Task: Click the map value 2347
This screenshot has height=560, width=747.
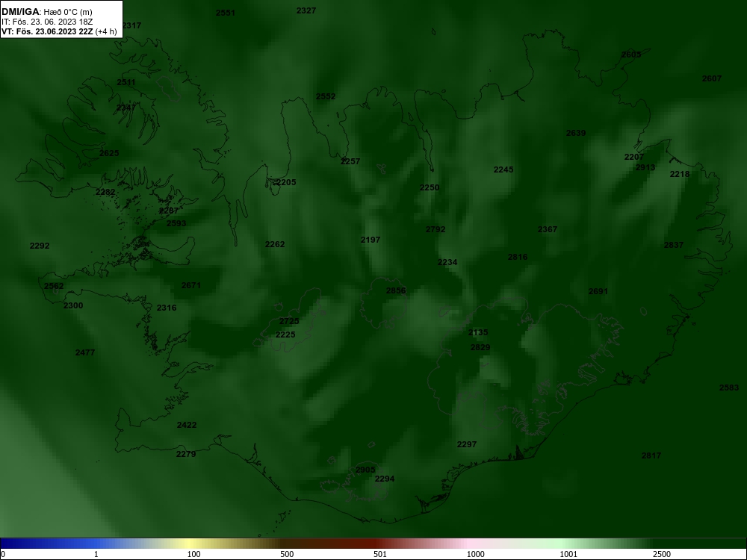Action: coord(126,108)
